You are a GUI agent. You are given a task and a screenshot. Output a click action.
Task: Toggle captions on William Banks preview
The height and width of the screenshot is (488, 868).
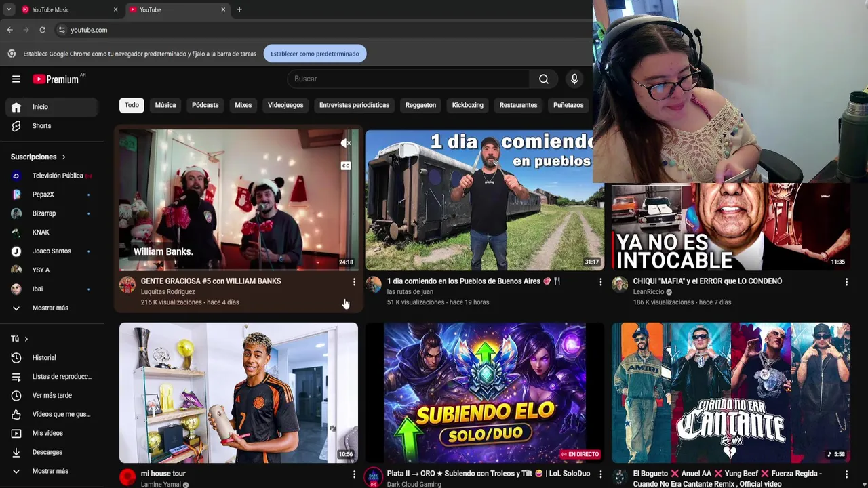[346, 166]
